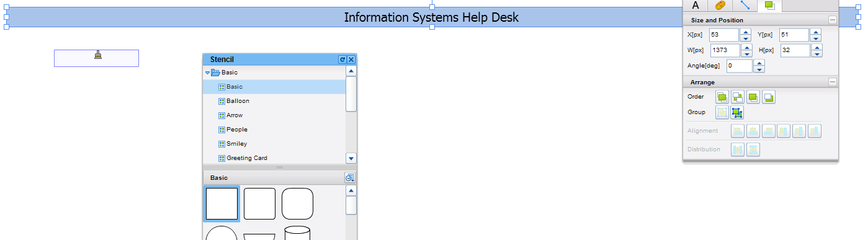Select the Smiley stencil

(x=274, y=143)
